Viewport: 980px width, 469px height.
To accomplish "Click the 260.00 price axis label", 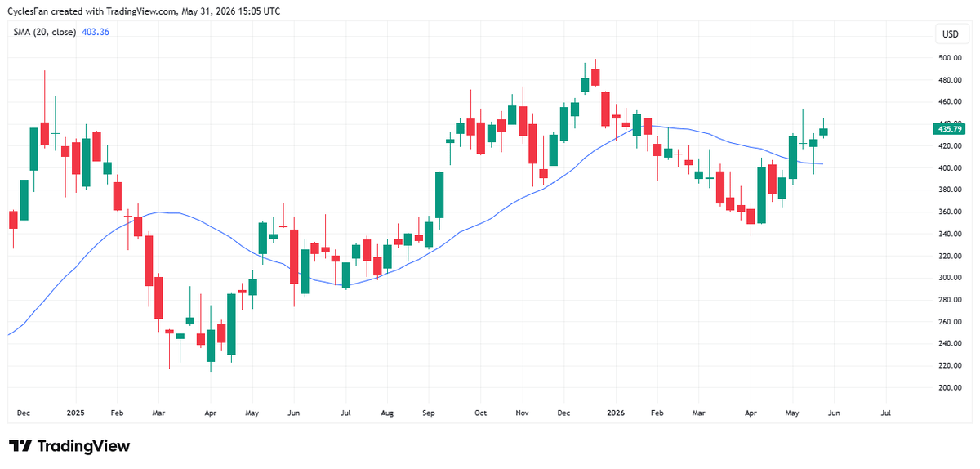I will click(950, 322).
